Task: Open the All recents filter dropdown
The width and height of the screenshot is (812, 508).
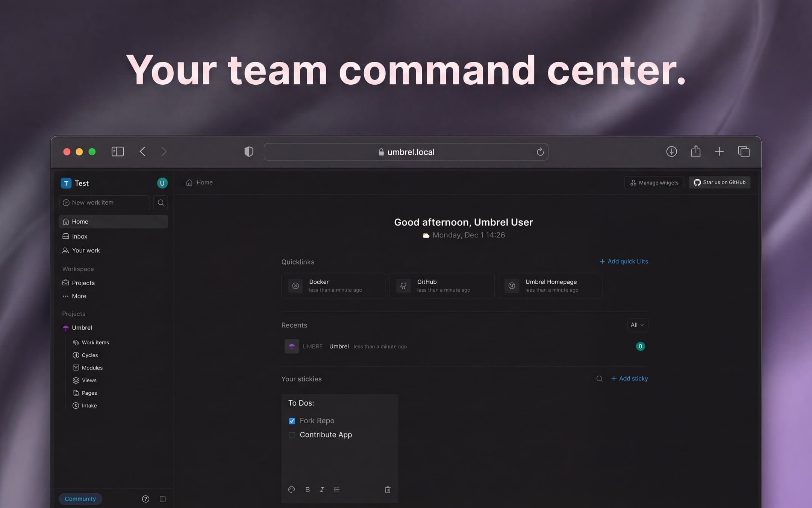Action: (637, 325)
